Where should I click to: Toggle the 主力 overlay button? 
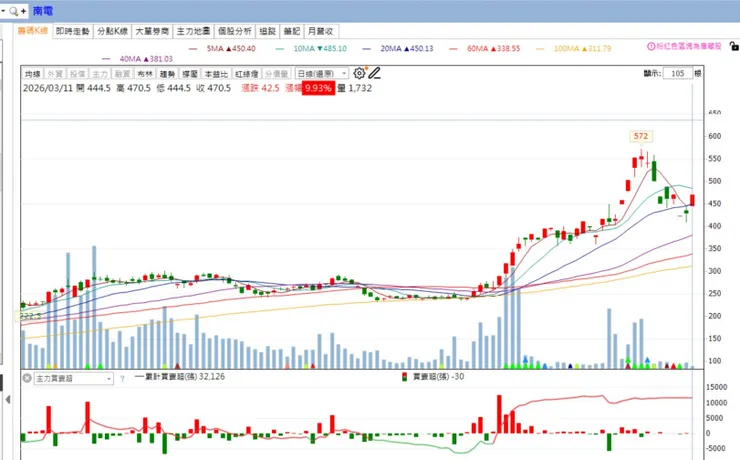(x=100, y=74)
